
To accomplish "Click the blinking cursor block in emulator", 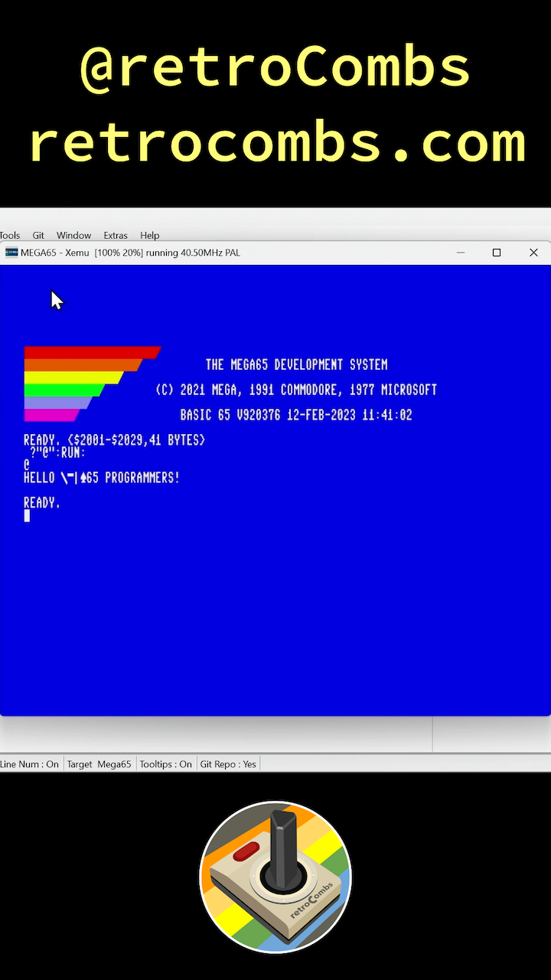I will (x=27, y=516).
